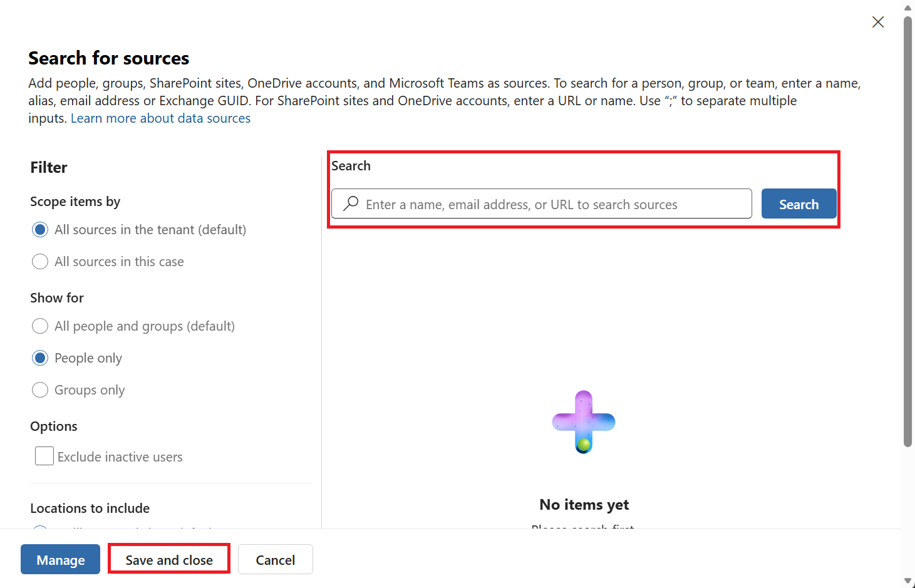The image size is (915, 588).
Task: Check the Exclude inactive users checkbox
Action: point(44,456)
